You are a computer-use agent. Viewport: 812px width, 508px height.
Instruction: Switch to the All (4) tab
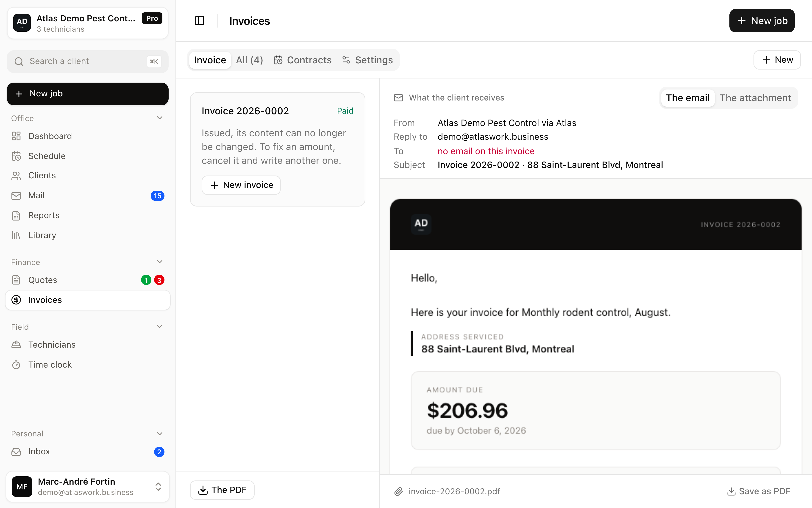(250, 60)
